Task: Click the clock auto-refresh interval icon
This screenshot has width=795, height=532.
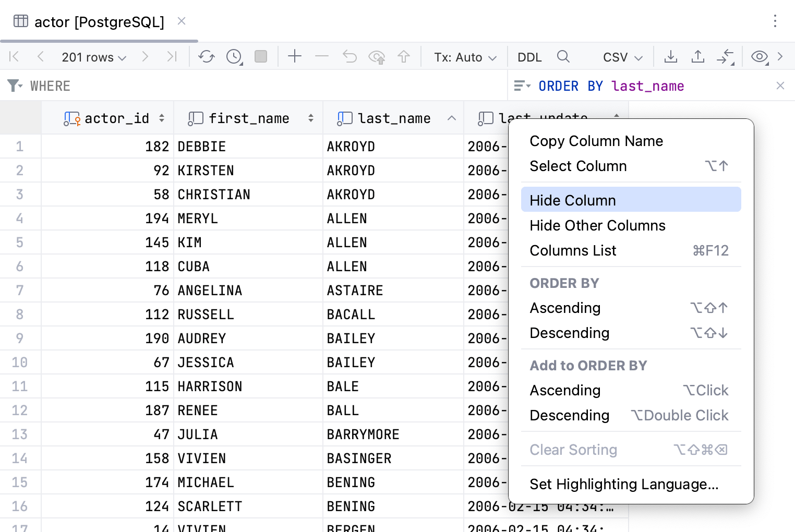Action: pos(234,56)
